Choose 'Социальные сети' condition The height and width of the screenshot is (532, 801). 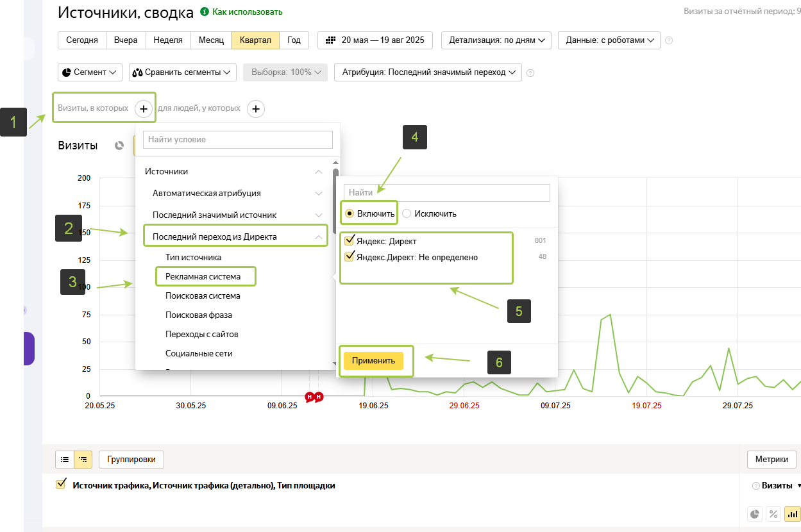point(199,354)
